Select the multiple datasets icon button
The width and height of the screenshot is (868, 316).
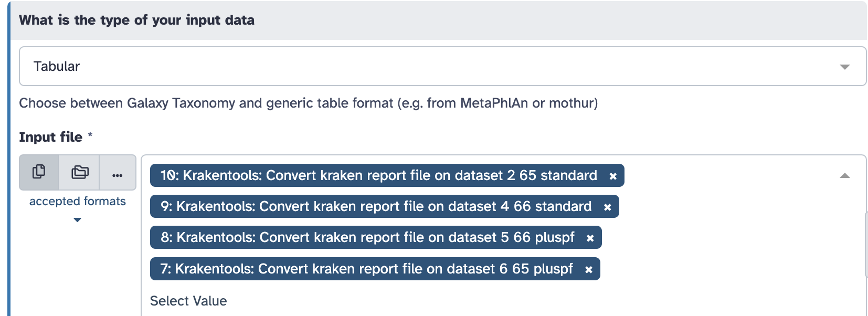(39, 172)
